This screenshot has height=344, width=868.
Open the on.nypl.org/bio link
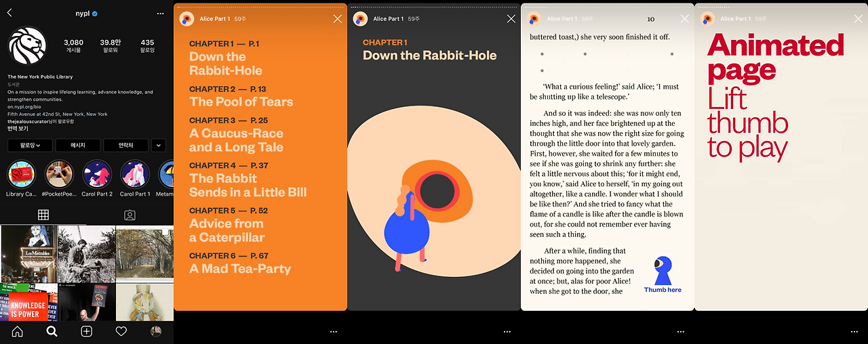[x=24, y=107]
